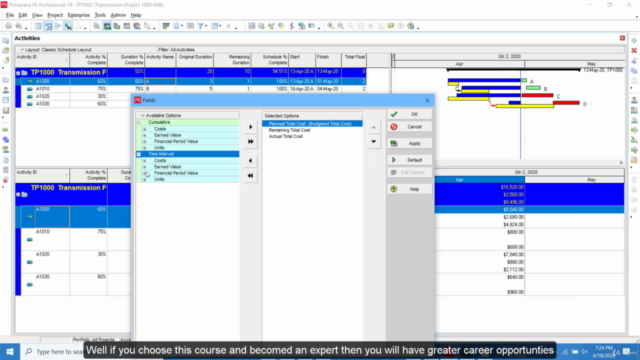Remove selected field with left arrow

pyautogui.click(x=251, y=161)
